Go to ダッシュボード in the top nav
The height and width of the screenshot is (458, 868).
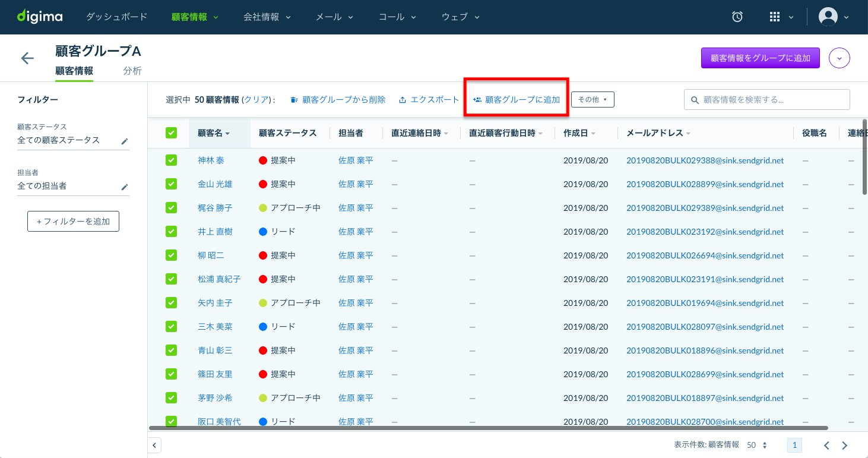click(x=116, y=17)
